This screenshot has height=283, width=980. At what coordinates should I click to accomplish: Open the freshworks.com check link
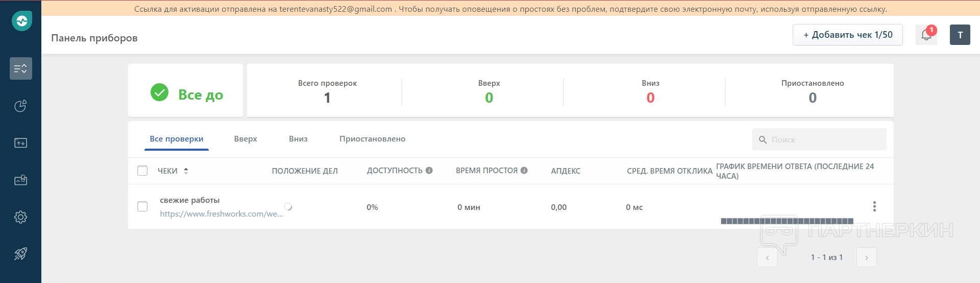click(221, 214)
